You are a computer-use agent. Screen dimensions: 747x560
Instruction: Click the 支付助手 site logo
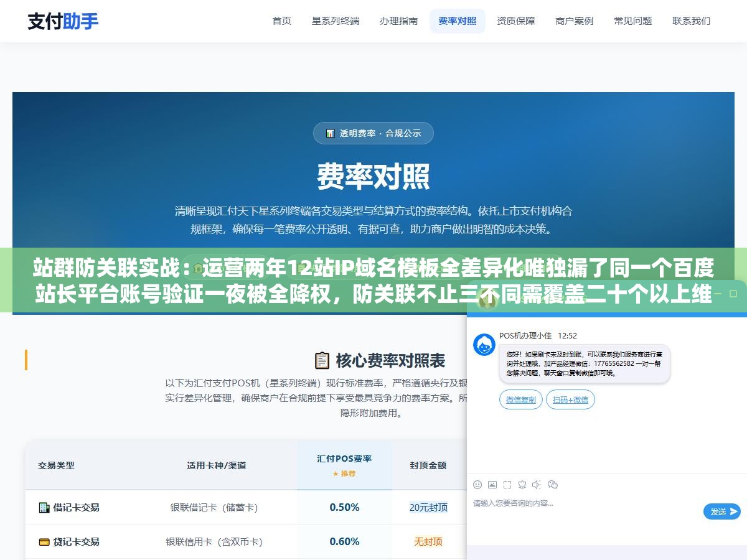tap(63, 21)
